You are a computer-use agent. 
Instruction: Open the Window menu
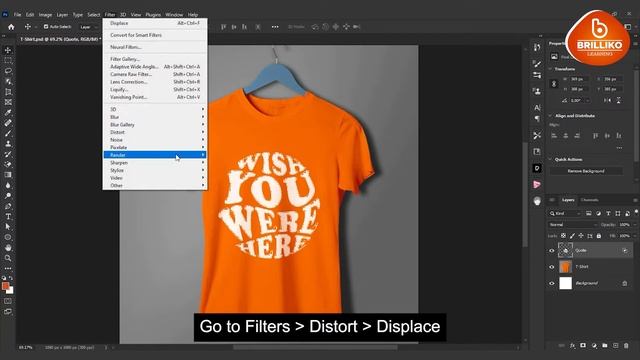pos(174,15)
